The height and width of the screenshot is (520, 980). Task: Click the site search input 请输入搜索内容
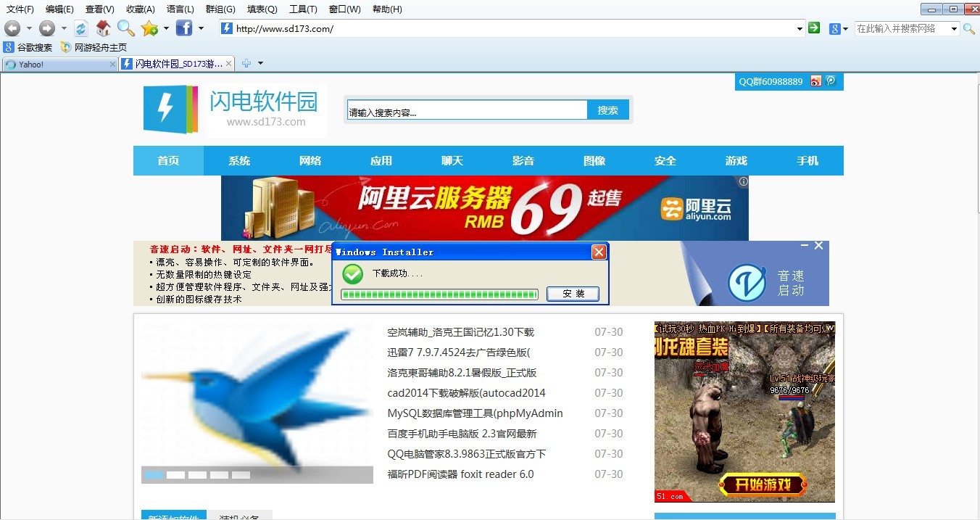[467, 110]
